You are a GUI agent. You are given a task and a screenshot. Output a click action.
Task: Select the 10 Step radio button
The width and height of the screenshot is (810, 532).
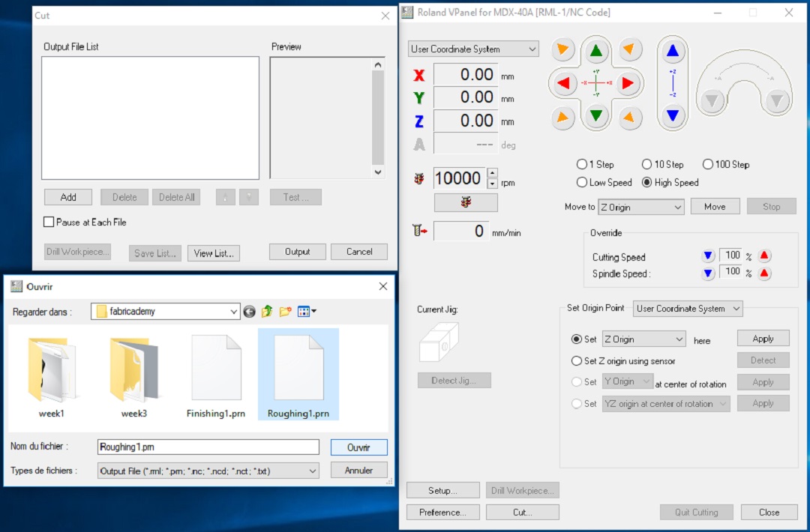(646, 164)
